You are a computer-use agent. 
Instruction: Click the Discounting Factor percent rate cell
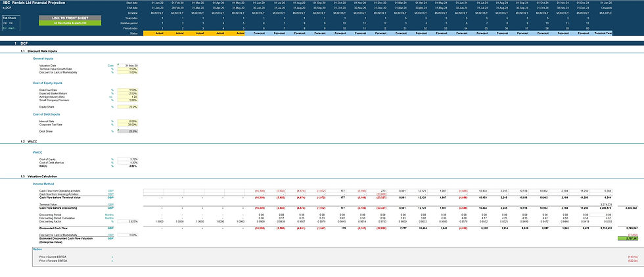(x=127, y=221)
